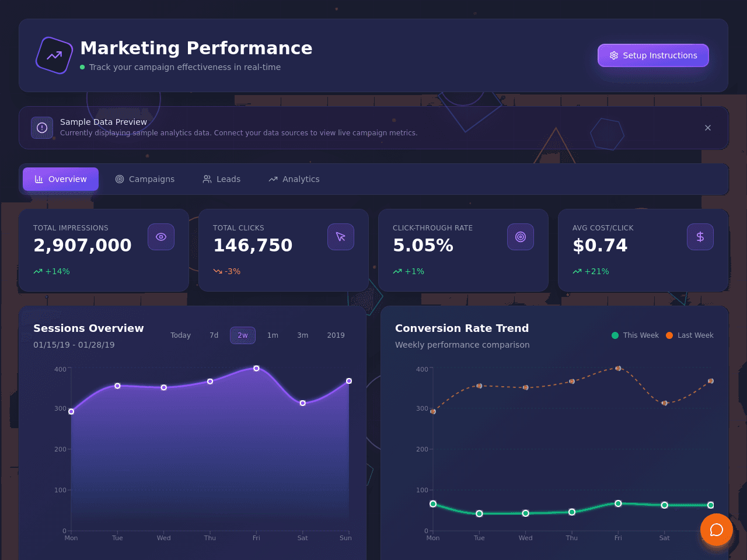Image resolution: width=747 pixels, height=560 pixels.
Task: Open Setup Instructions
Action: tap(653, 55)
